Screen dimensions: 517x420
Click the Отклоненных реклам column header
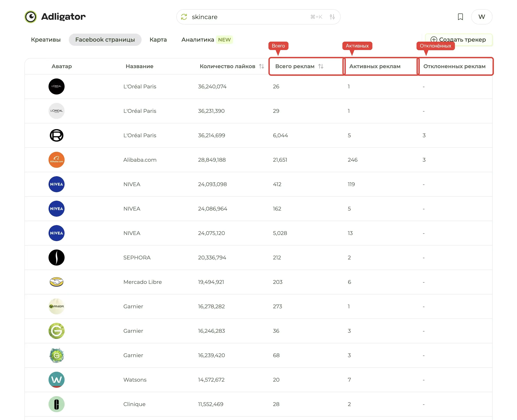pyautogui.click(x=455, y=66)
